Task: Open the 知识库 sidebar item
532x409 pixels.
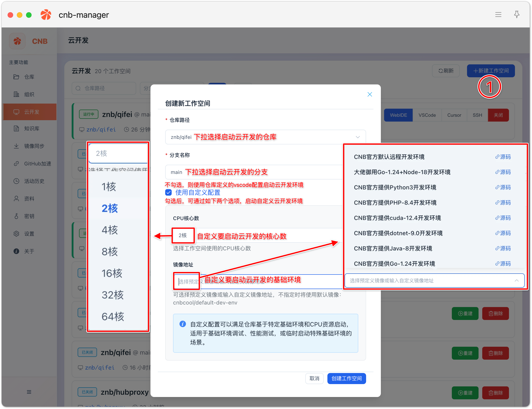Action: [30, 128]
